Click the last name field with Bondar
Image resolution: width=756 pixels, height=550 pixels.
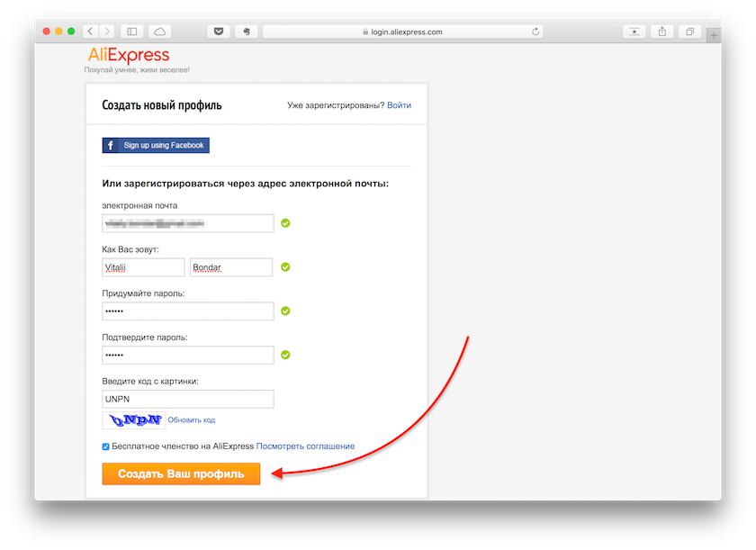coord(231,267)
